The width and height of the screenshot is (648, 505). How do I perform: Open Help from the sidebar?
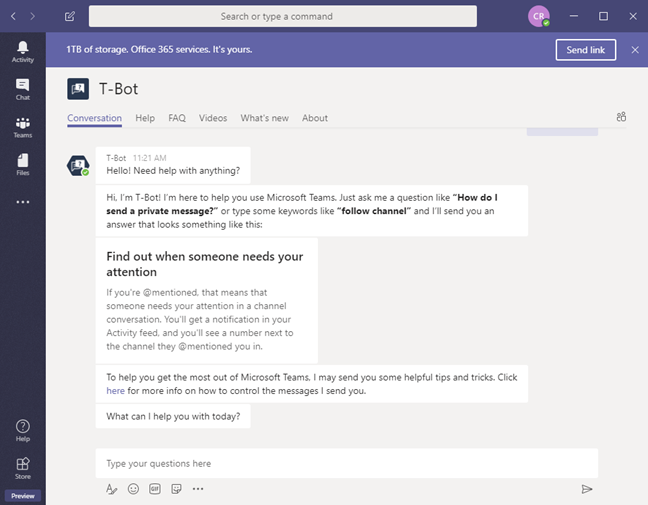pyautogui.click(x=23, y=431)
